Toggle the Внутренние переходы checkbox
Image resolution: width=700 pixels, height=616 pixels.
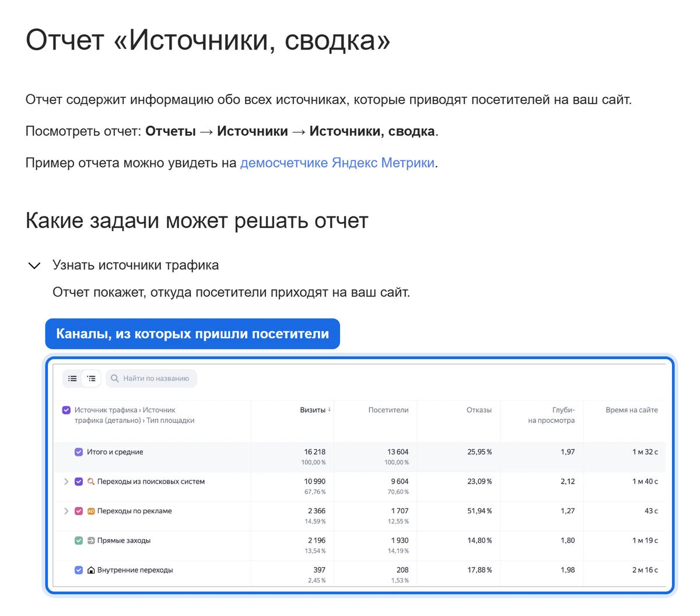[x=79, y=570]
